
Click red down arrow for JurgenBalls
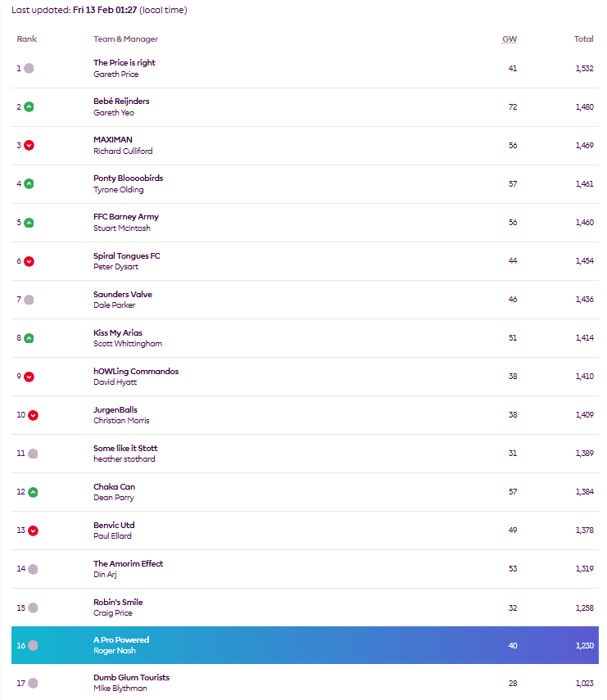[33, 416]
